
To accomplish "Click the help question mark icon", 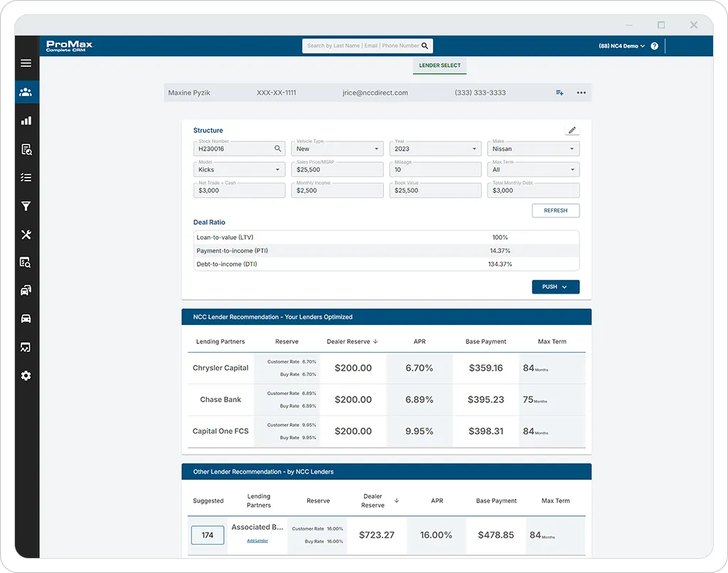I will click(x=654, y=46).
